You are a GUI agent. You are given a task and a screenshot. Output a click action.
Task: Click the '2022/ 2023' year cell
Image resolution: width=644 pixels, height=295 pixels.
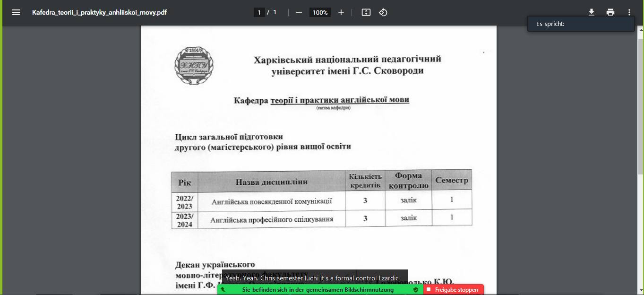[x=185, y=202]
